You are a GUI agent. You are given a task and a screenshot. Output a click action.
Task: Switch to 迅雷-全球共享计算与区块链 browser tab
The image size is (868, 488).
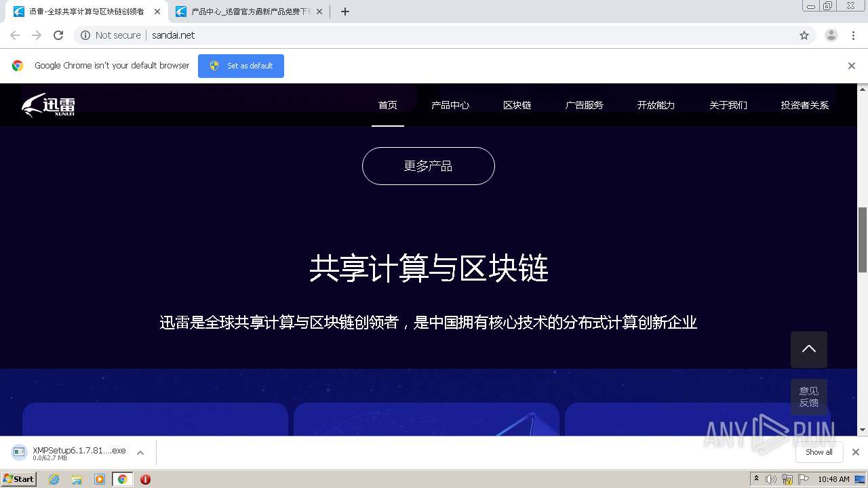click(x=87, y=12)
